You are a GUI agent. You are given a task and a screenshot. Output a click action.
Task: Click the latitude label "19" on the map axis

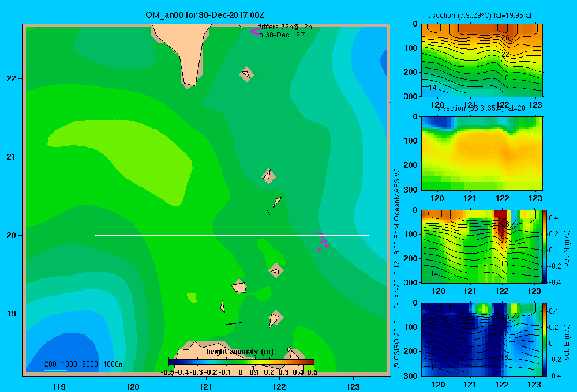[x=11, y=314]
